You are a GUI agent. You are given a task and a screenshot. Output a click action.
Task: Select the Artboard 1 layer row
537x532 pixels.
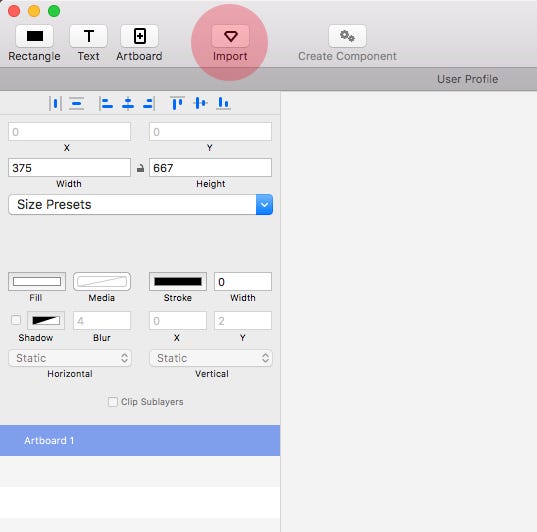[x=140, y=440]
